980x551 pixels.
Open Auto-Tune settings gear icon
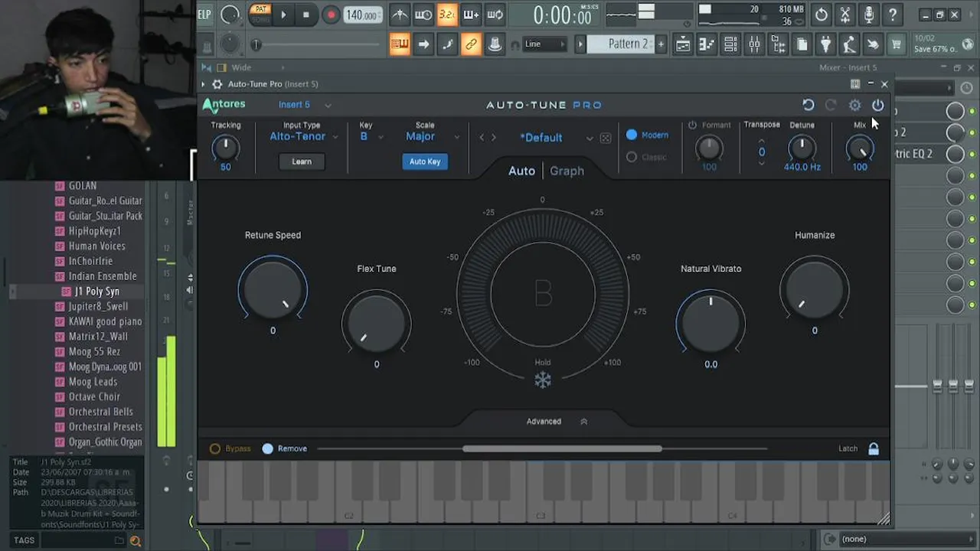coord(855,105)
